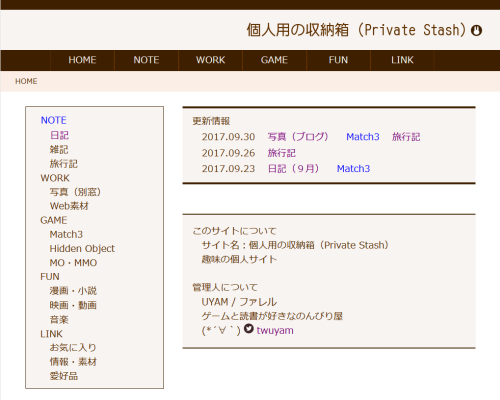
Task: Click the 写真（ブログ） update link
Action: point(298,137)
